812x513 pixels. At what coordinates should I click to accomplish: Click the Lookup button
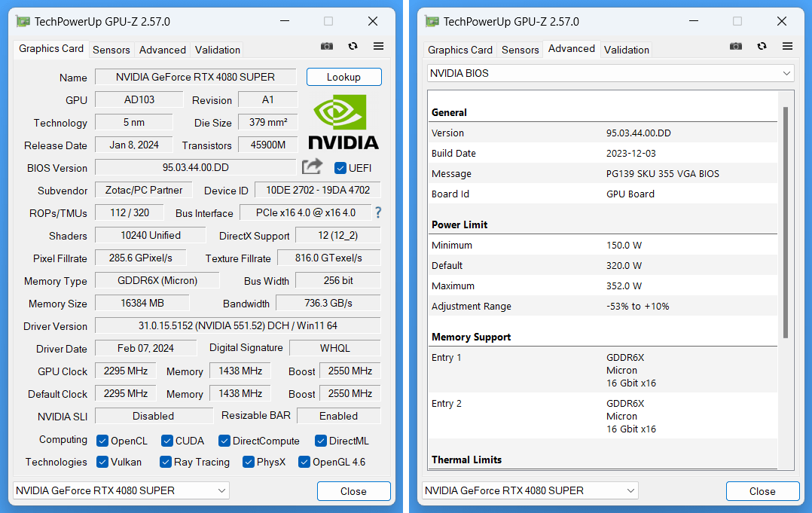(343, 77)
